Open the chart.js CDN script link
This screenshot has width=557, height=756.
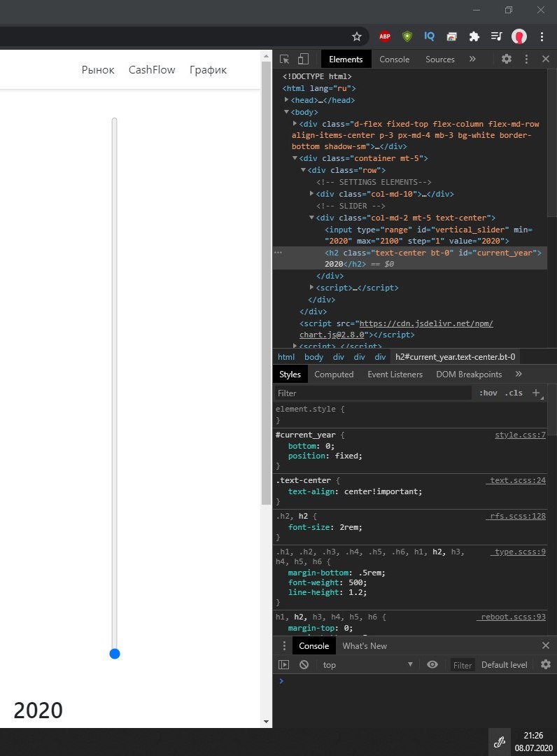tap(397, 329)
